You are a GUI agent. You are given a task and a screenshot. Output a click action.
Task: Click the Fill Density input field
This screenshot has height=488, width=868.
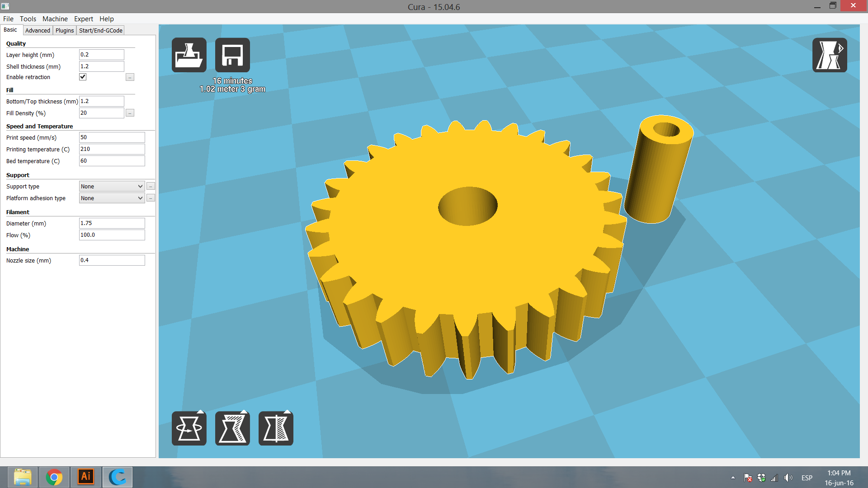point(102,113)
